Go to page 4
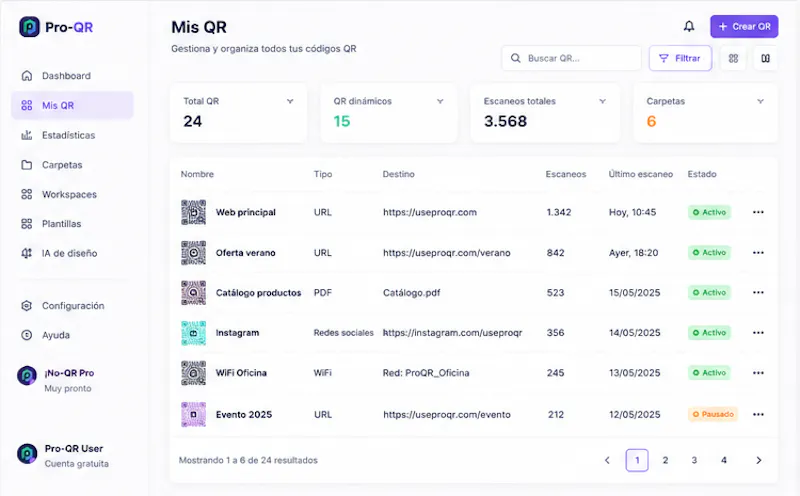Screen dimensions: 800x496 point(723,460)
